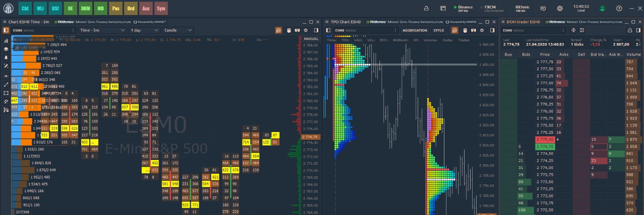Toggle mouse trading icon in Chart panel
The height and width of the screenshot is (215, 644).
(289, 30)
